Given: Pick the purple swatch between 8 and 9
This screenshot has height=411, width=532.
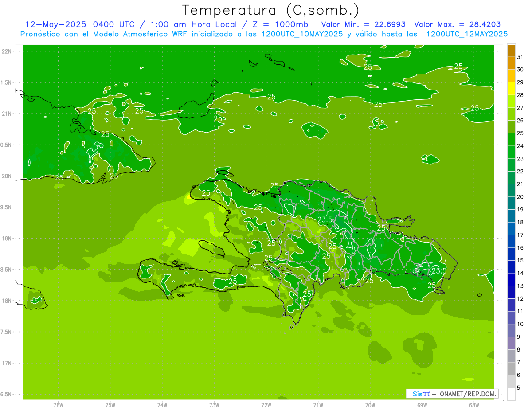Looking at the screenshot, I should coord(511,343).
